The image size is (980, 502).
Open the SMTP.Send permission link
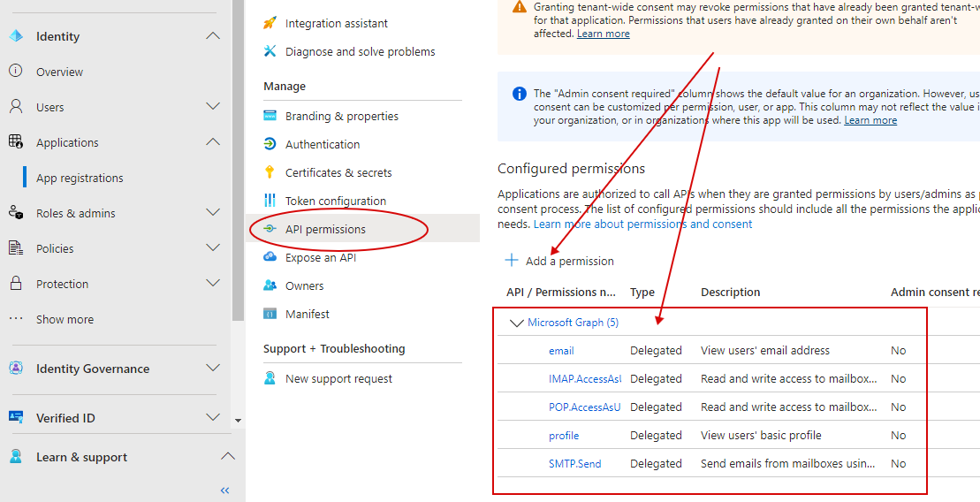(x=574, y=463)
